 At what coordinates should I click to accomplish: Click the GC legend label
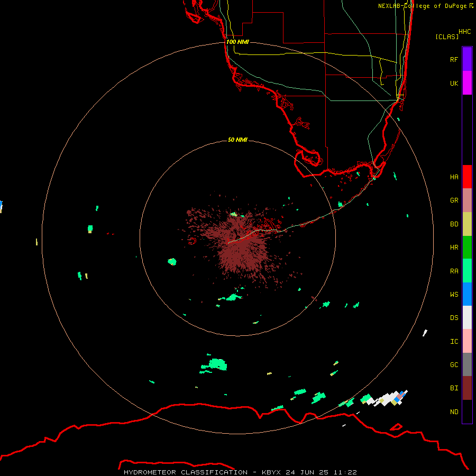click(454, 365)
